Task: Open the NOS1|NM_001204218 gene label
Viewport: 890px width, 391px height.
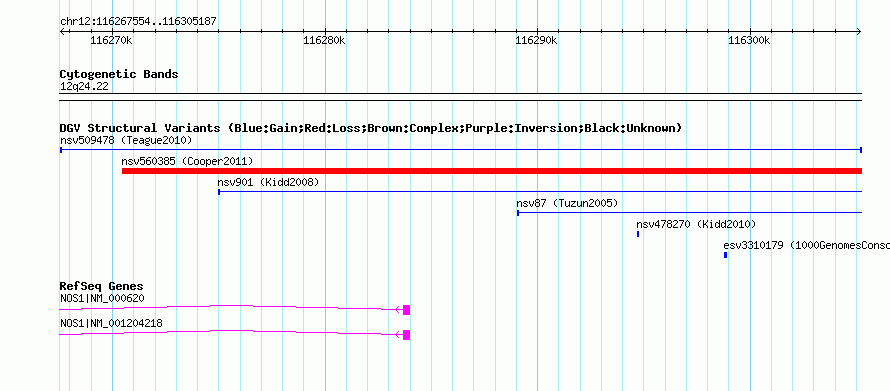Action: pyautogui.click(x=111, y=323)
